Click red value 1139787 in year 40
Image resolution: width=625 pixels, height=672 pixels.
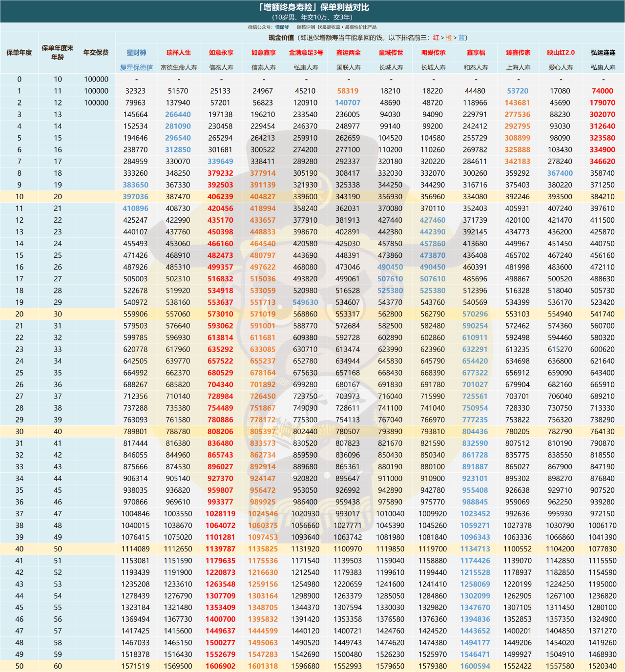[x=220, y=549]
